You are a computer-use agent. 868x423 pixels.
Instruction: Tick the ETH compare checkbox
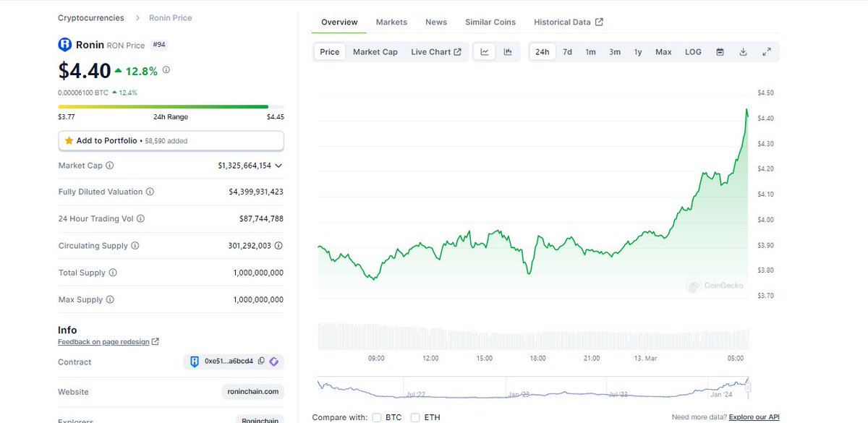tap(415, 417)
